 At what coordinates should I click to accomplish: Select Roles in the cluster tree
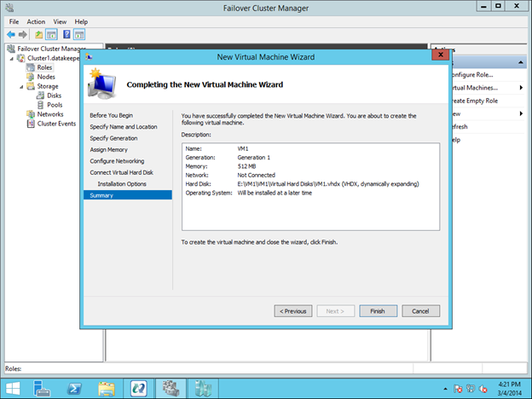(44, 67)
